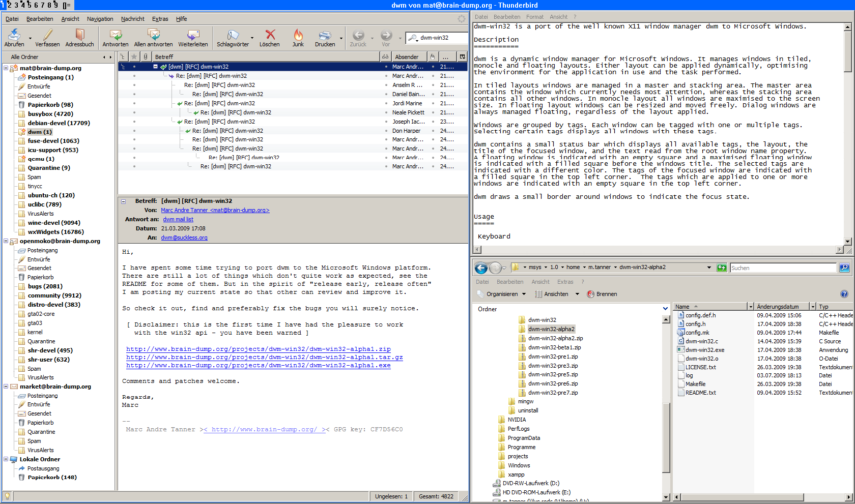Click the Abrufen get mail icon

[14, 35]
